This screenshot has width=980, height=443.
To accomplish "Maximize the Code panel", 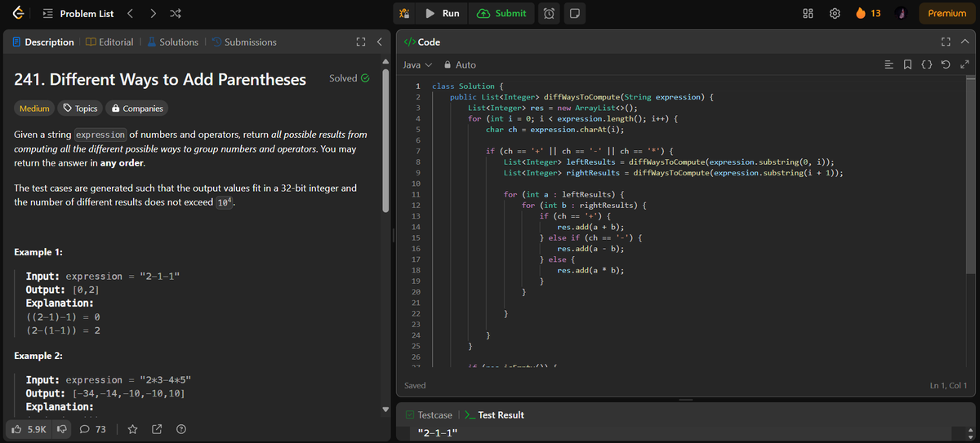I will click(946, 42).
